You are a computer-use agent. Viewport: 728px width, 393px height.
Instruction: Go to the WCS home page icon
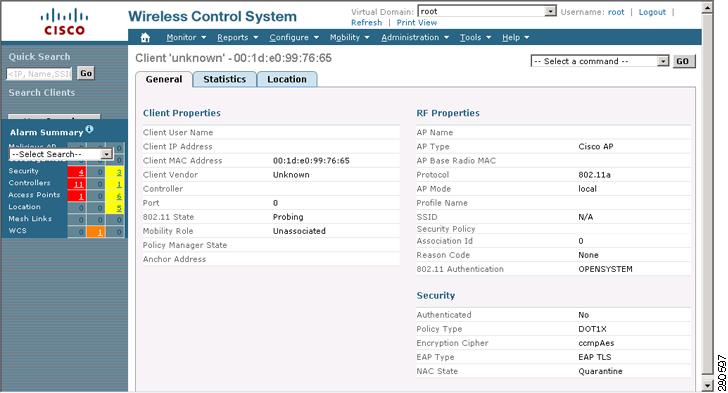[145, 38]
